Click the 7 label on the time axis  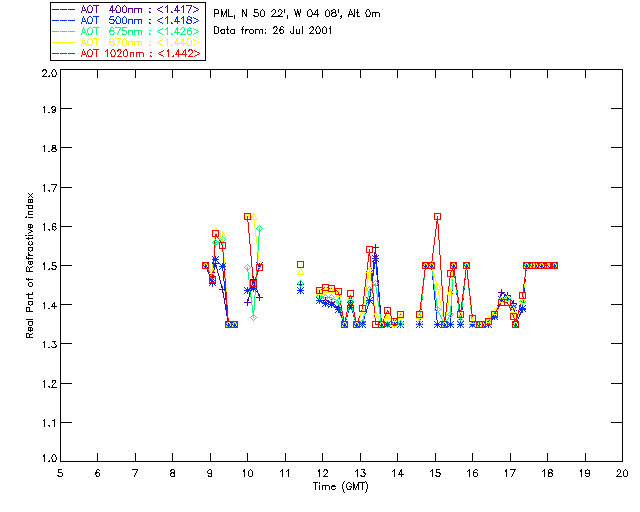point(135,473)
